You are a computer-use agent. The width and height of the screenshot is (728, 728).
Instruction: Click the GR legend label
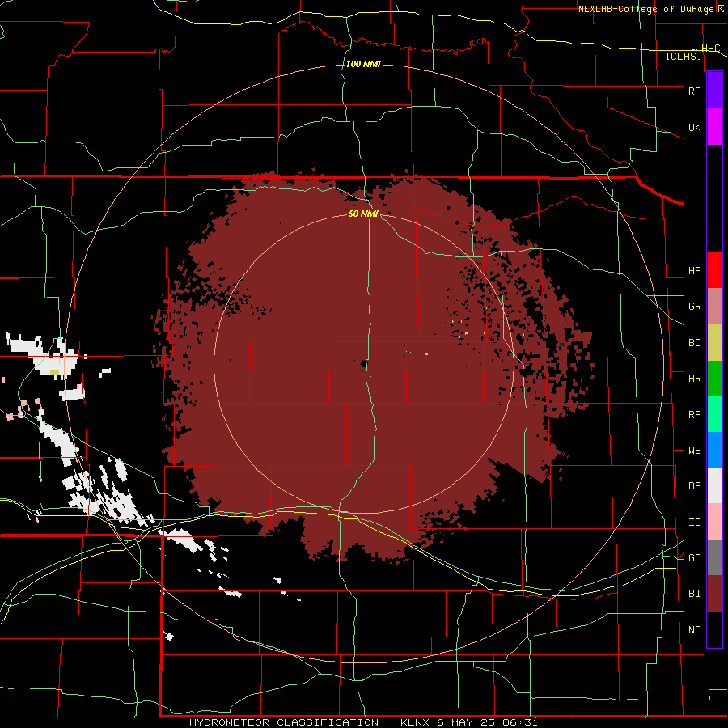click(694, 307)
